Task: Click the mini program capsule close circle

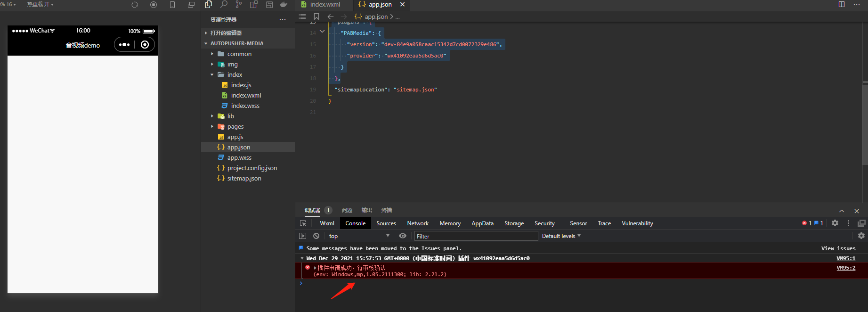Action: (x=145, y=44)
